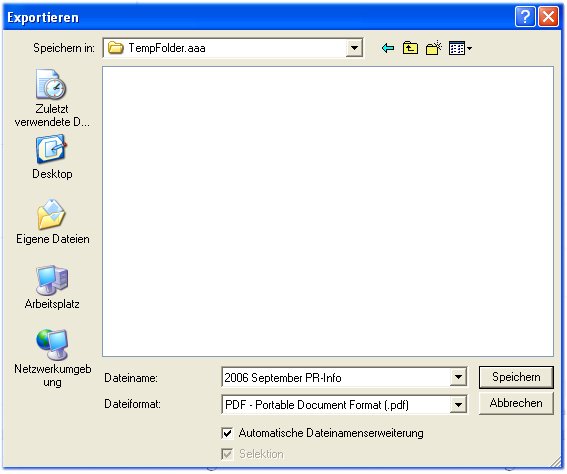Cancel export with Abbrechen button

[x=516, y=403]
